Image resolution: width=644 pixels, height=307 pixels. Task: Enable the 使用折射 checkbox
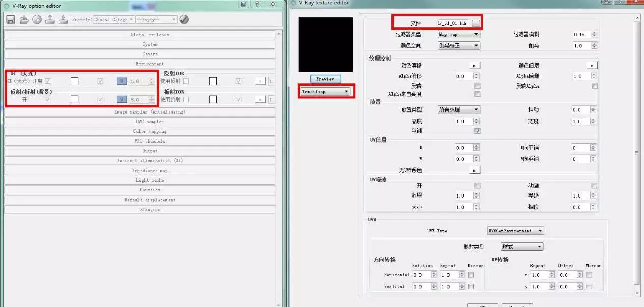pyautogui.click(x=186, y=100)
